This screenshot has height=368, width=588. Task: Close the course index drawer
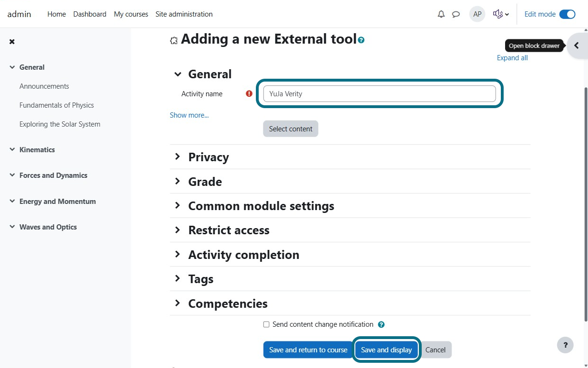coord(12,42)
